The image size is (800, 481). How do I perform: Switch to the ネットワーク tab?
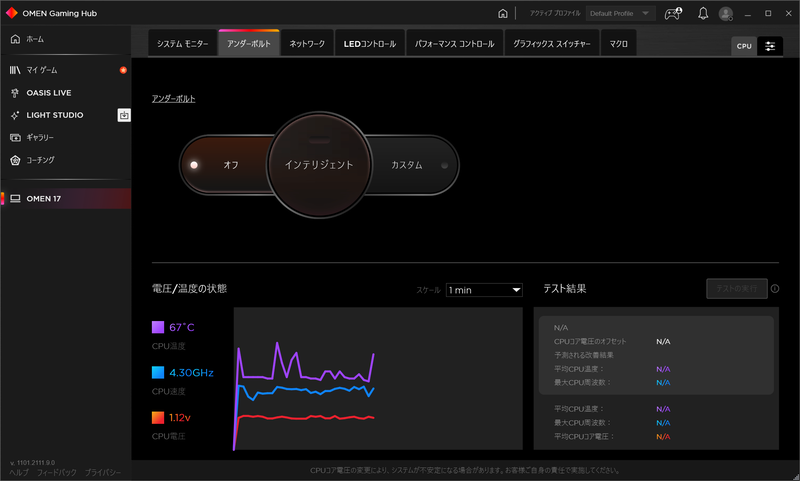[307, 44]
